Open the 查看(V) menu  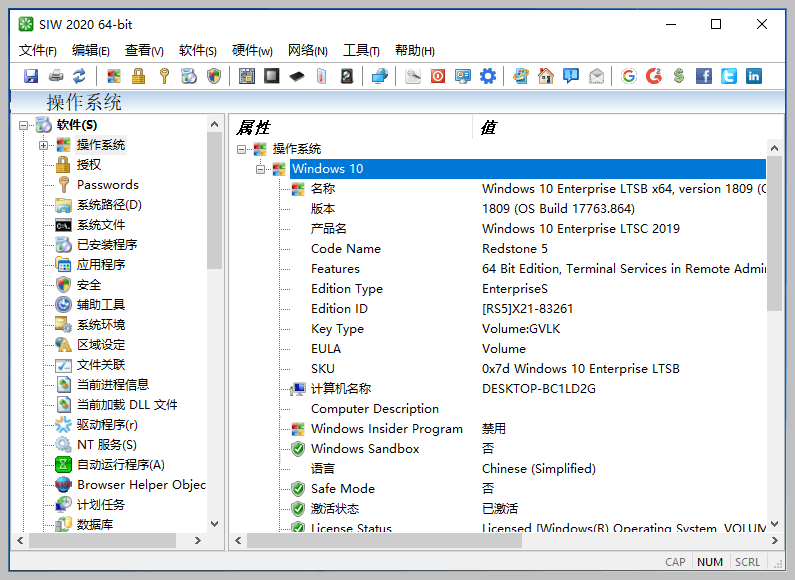pos(144,51)
